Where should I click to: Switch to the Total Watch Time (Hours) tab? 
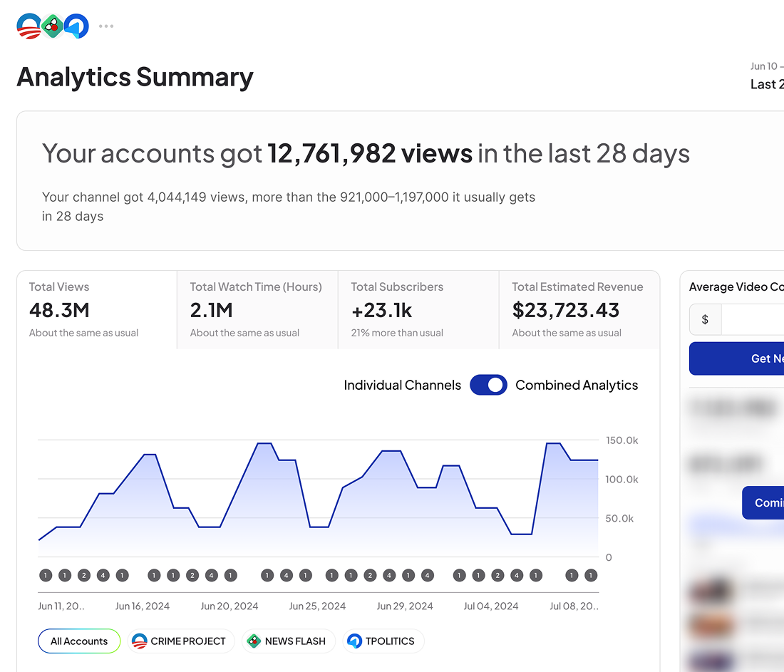pos(257,310)
